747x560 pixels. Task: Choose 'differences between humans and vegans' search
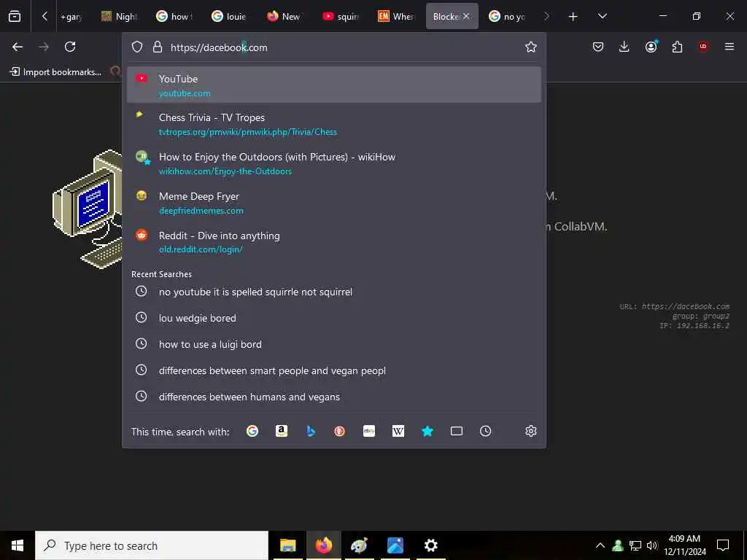(334, 396)
